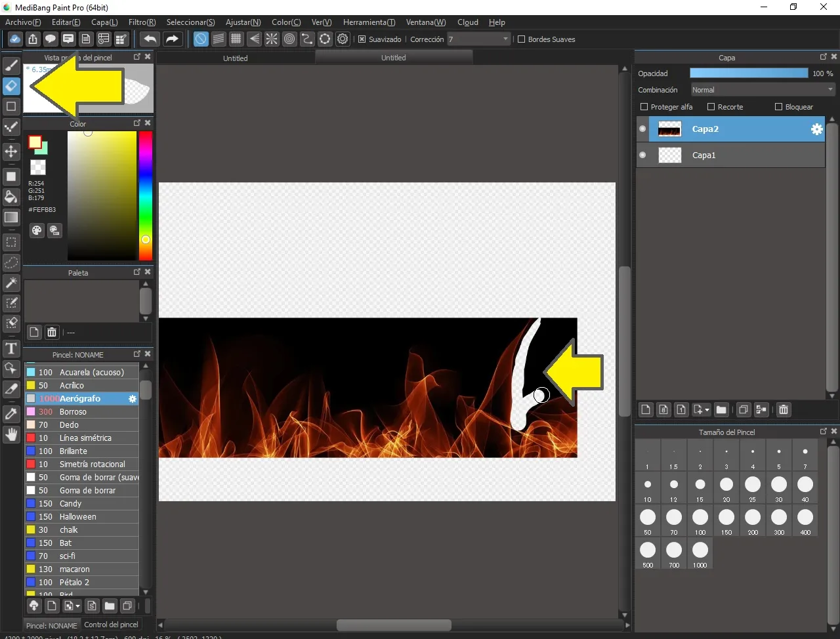Enable the concentric circle snap guide
This screenshot has width=840, height=639.
[x=289, y=39]
